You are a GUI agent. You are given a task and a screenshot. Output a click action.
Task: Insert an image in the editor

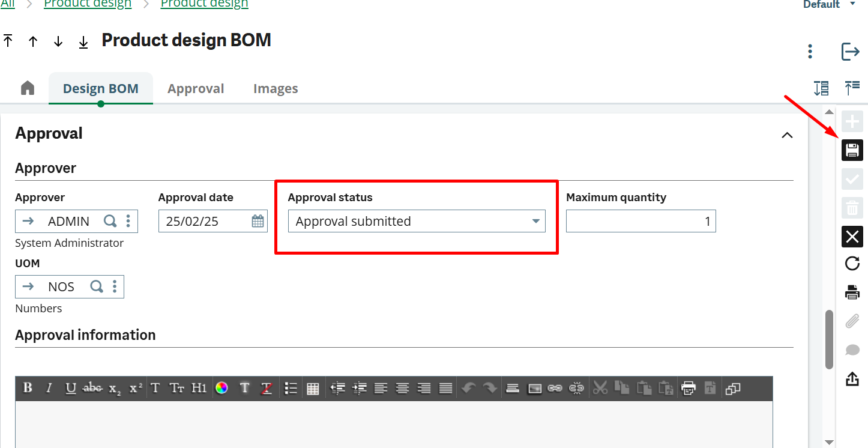click(534, 389)
